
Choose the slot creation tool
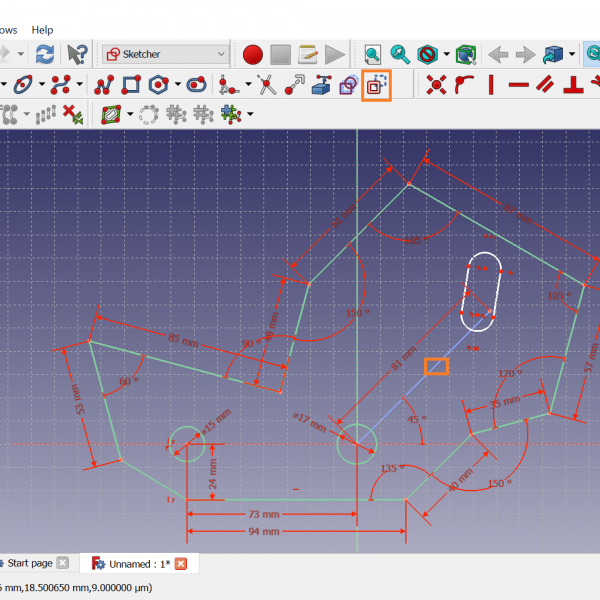pyautogui.click(x=198, y=85)
